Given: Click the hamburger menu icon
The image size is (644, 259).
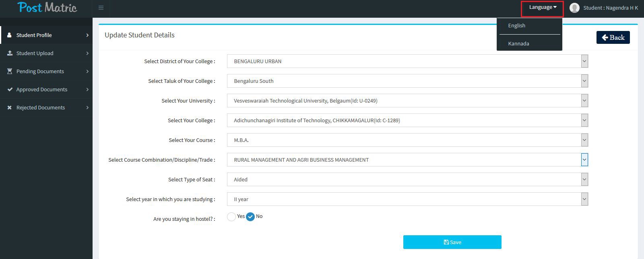Looking at the screenshot, I should click(101, 8).
